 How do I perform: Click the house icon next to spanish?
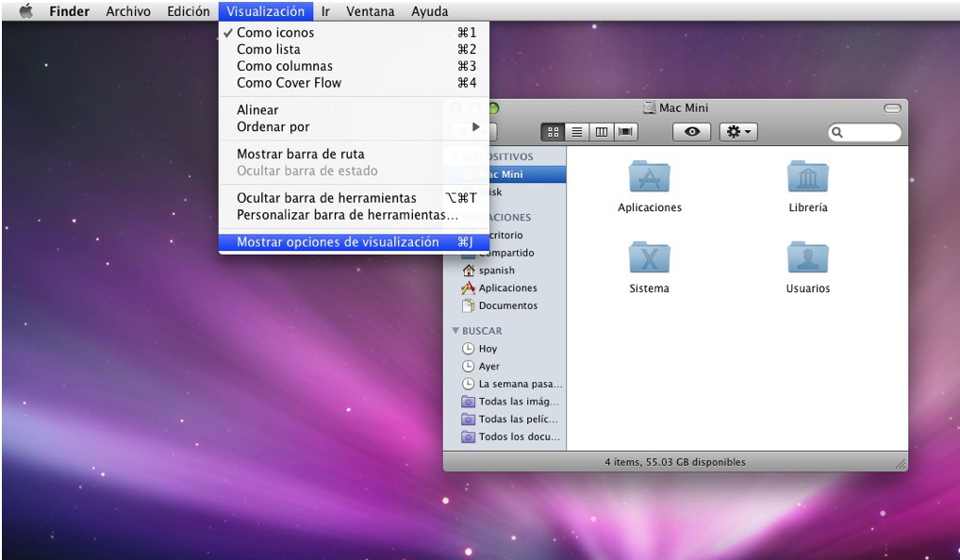(469, 271)
